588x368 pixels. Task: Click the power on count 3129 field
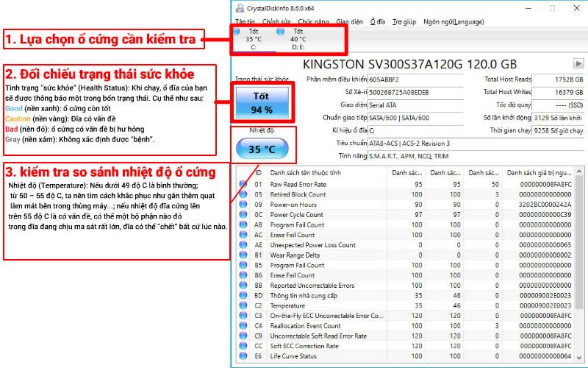pyautogui.click(x=558, y=118)
